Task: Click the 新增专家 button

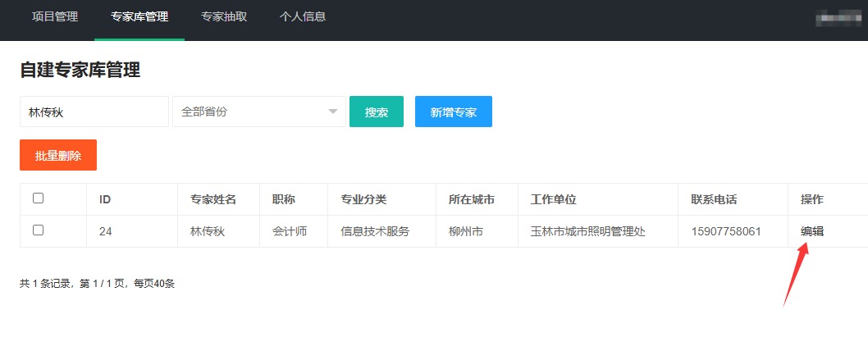Action: [x=454, y=112]
